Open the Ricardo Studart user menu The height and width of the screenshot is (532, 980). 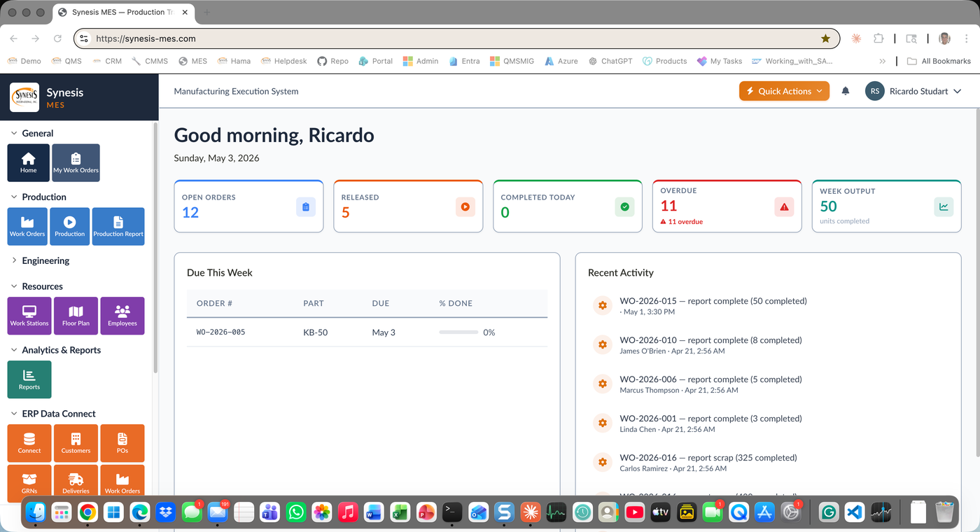coord(913,91)
